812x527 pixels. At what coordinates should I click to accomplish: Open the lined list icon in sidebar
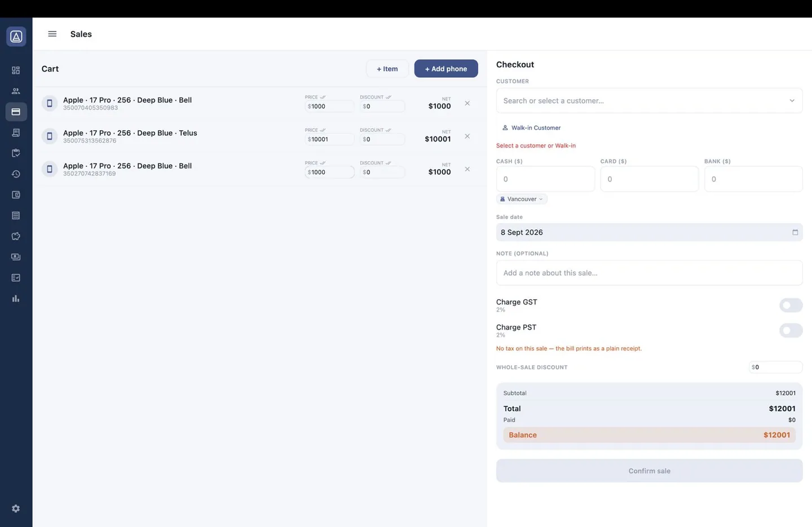pos(16,215)
